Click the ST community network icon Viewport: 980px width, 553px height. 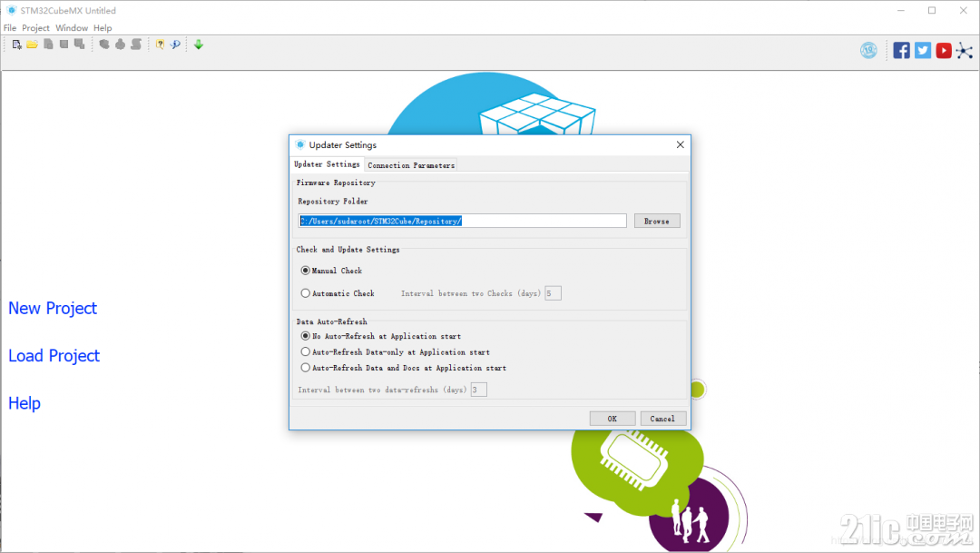965,51
